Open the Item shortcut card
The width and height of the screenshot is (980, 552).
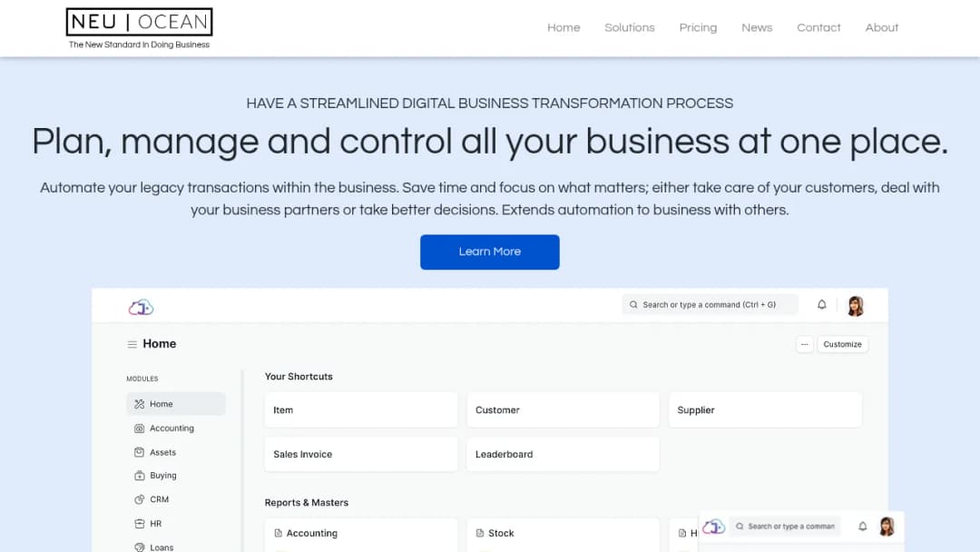click(x=360, y=410)
